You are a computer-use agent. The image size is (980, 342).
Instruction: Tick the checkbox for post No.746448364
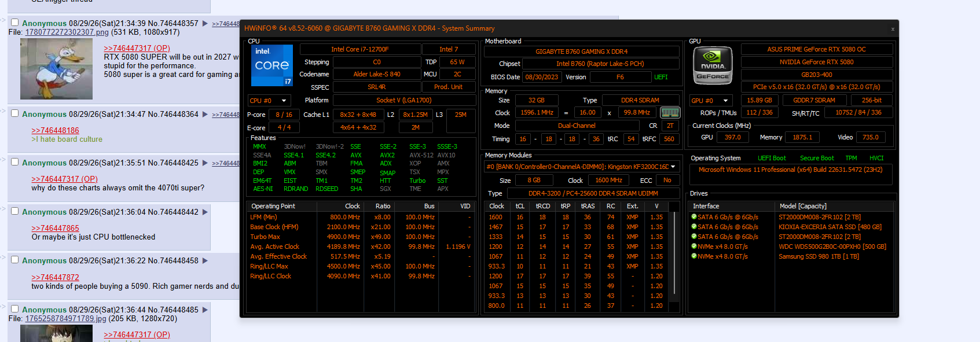(15, 113)
